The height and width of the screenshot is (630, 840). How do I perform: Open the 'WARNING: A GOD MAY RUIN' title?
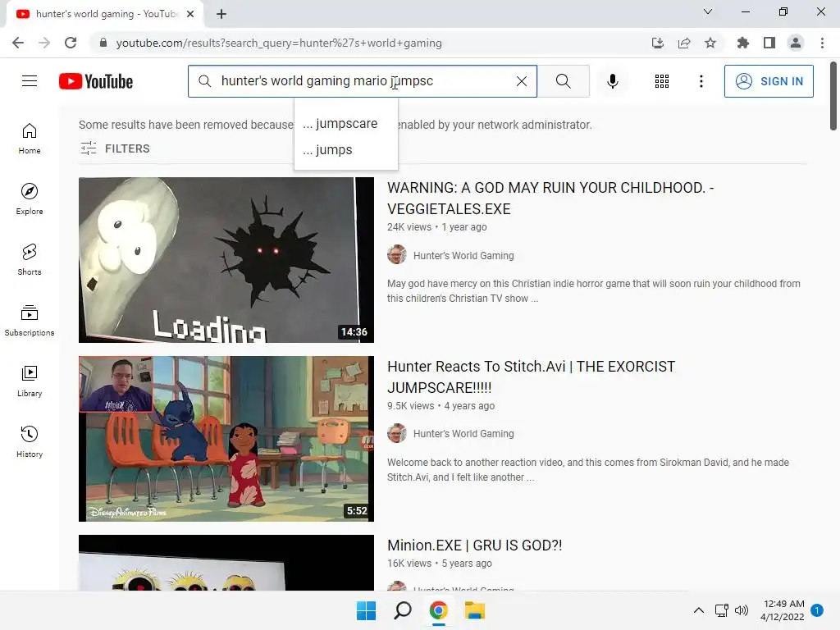coord(550,199)
